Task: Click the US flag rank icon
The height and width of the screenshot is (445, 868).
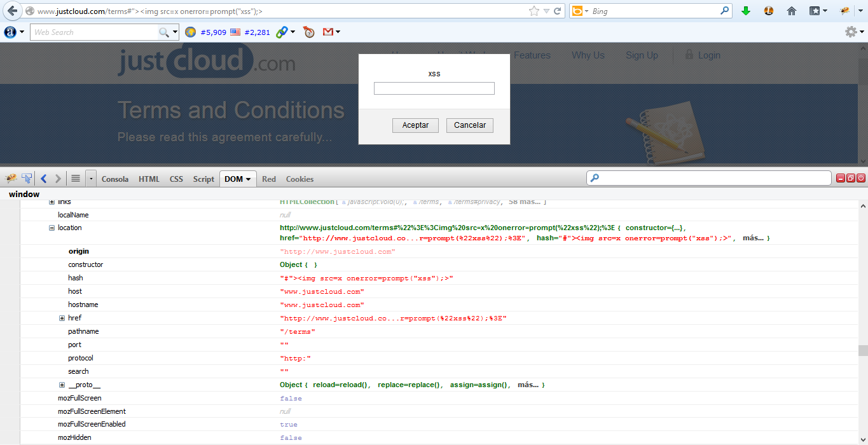Action: (x=235, y=32)
